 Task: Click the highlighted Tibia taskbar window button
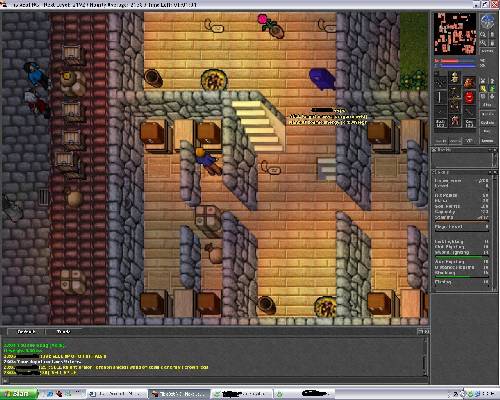[x=179, y=394]
